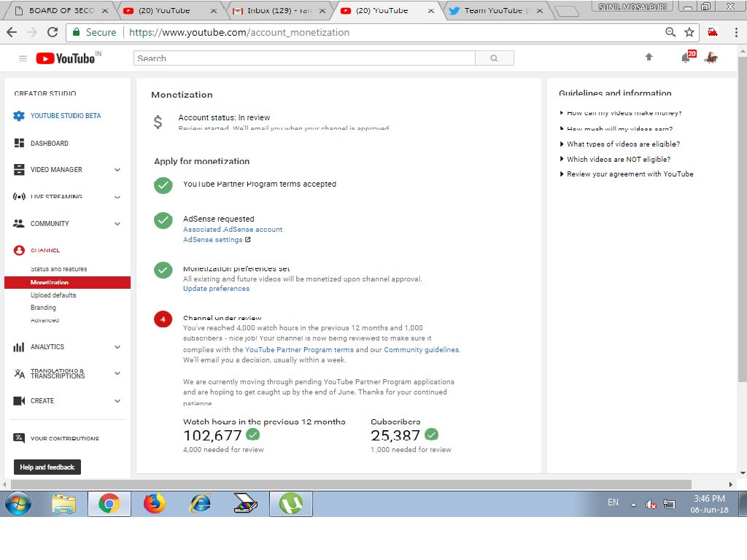Screen dimensions: 747x560
Task: Expand the Video Manager section
Action: click(117, 169)
